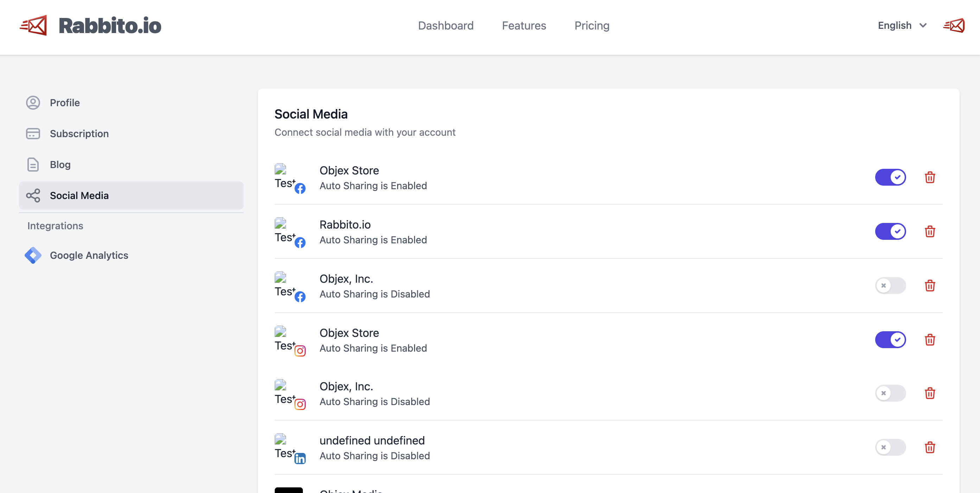The image size is (980, 493).
Task: Click the 'undefined undefined' account name
Action: pyautogui.click(x=372, y=441)
